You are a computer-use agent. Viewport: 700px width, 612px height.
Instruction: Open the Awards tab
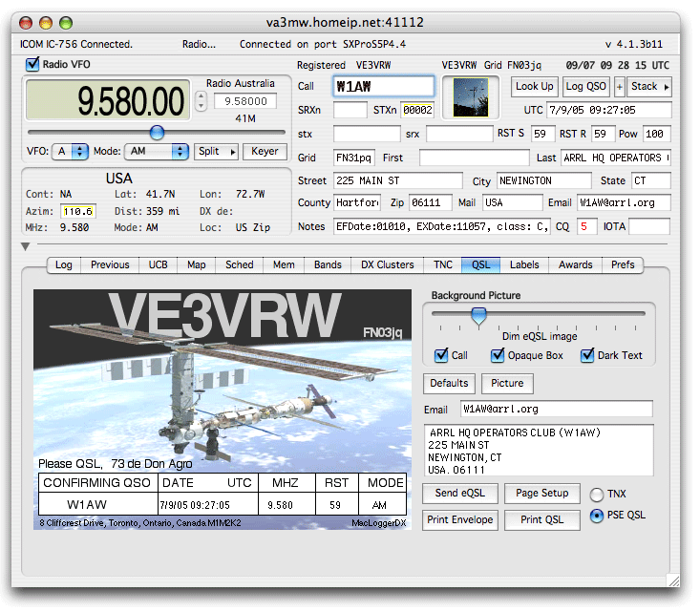coord(576,264)
